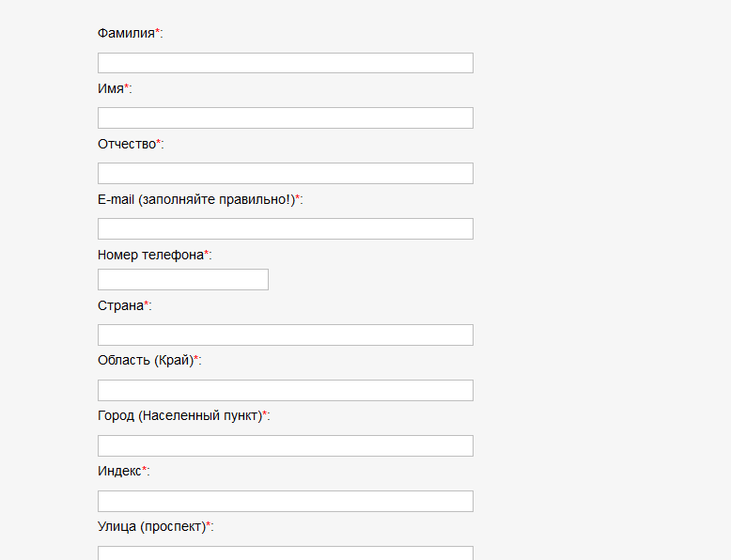Click the Страна label text
Screen dimensions: 731x560
click(x=120, y=305)
